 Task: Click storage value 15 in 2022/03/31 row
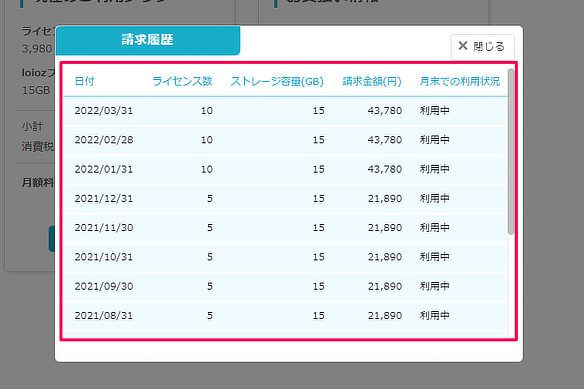pos(318,111)
